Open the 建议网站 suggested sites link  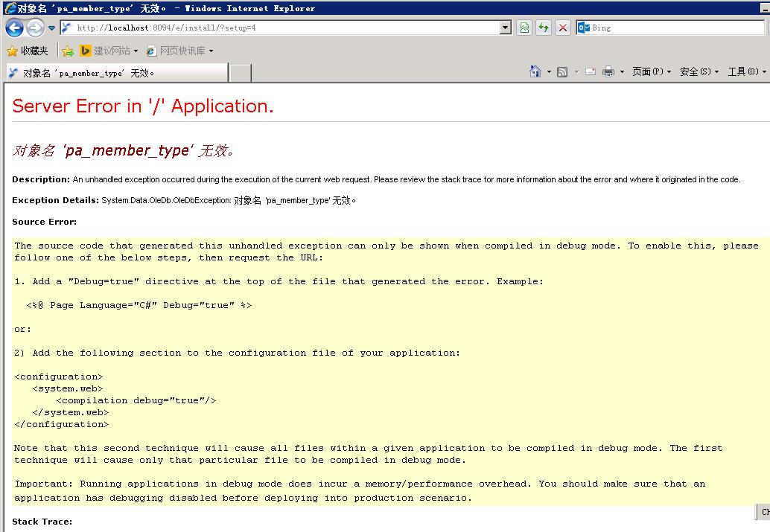coord(109,51)
